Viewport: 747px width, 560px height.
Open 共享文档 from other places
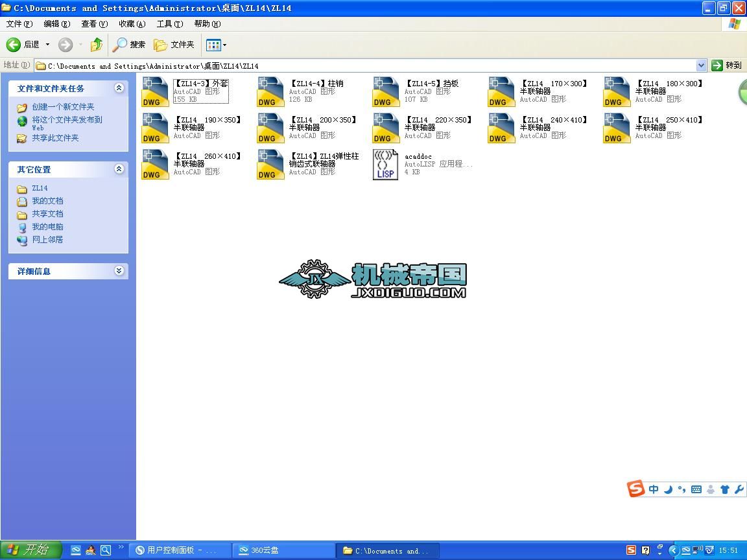tap(47, 214)
